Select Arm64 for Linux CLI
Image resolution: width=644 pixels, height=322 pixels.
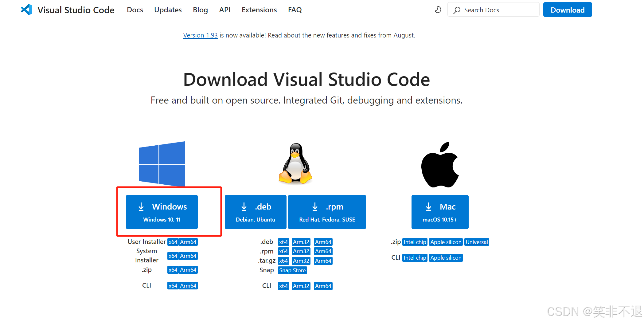click(323, 286)
